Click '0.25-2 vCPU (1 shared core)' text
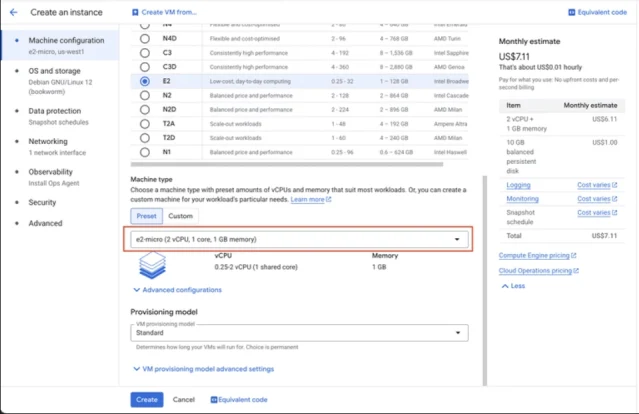Image resolution: width=639 pixels, height=414 pixels. (x=256, y=267)
